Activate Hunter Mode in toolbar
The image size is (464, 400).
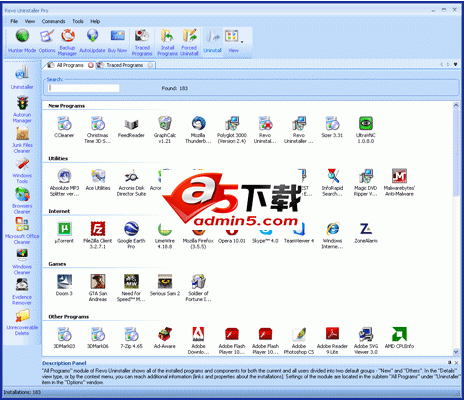22,41
